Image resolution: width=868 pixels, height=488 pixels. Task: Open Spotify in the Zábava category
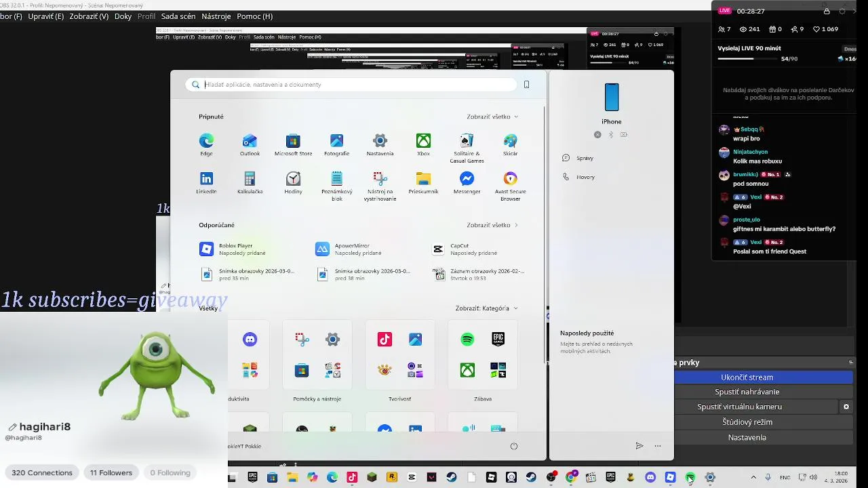point(467,340)
